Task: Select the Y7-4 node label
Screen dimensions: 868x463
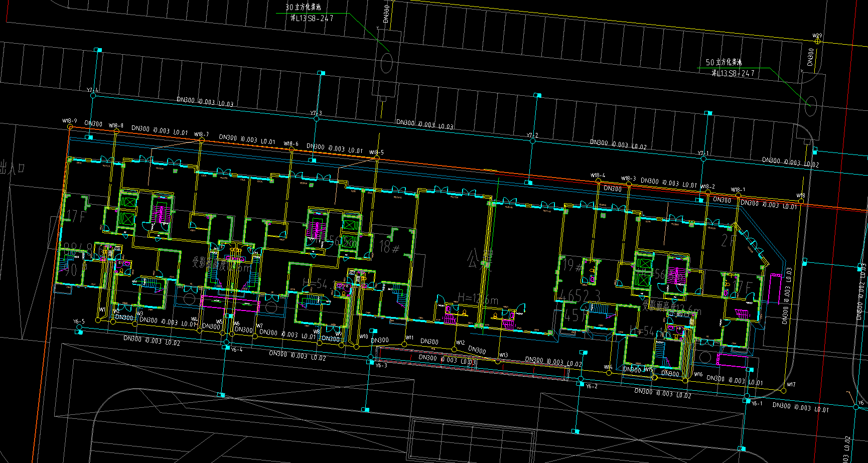Action: [x=92, y=90]
